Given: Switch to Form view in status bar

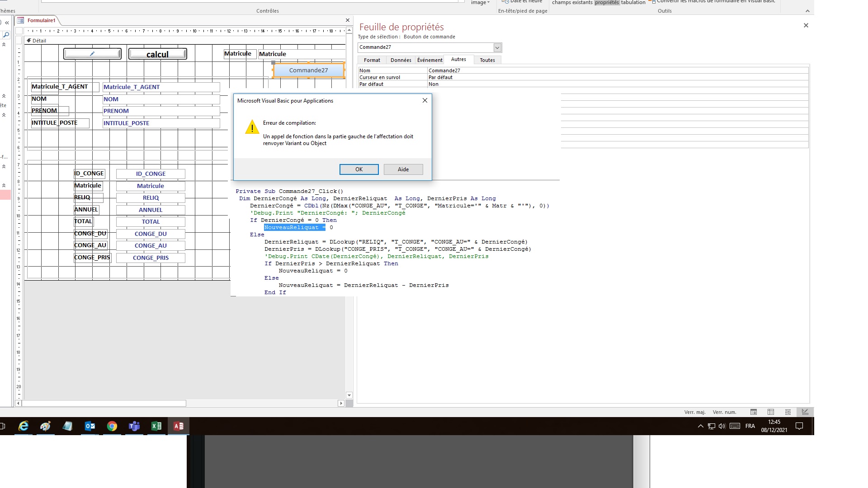Looking at the screenshot, I should pos(754,412).
